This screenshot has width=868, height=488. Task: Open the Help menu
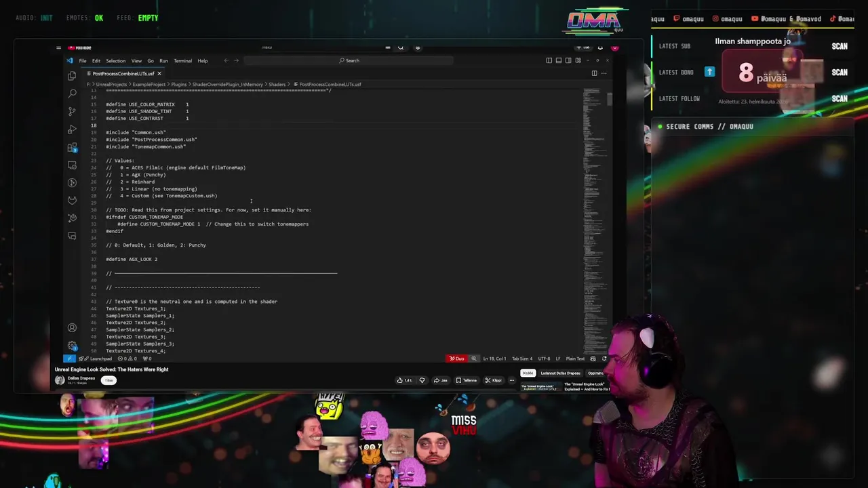tap(203, 60)
